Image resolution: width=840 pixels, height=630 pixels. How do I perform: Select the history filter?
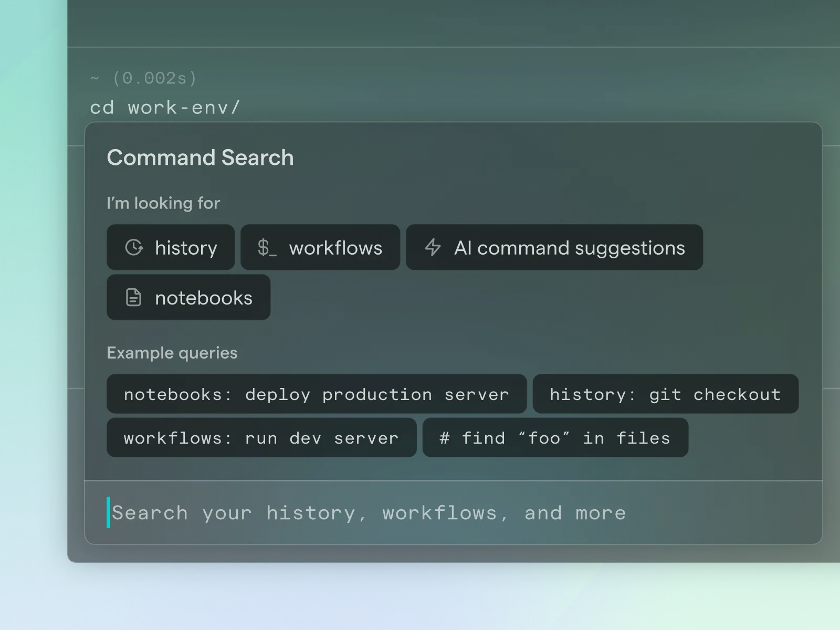tap(170, 247)
